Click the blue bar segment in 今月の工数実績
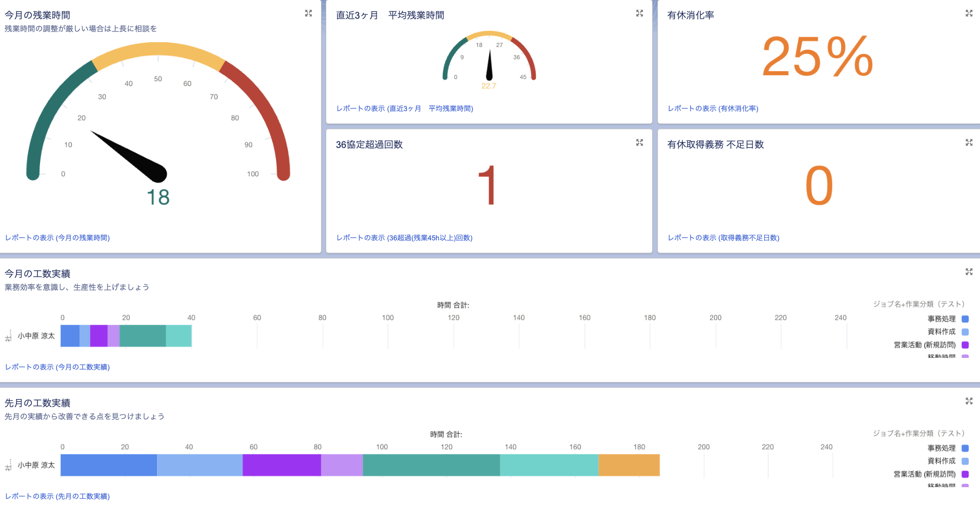Image resolution: width=980 pixels, height=508 pixels. 70,336
